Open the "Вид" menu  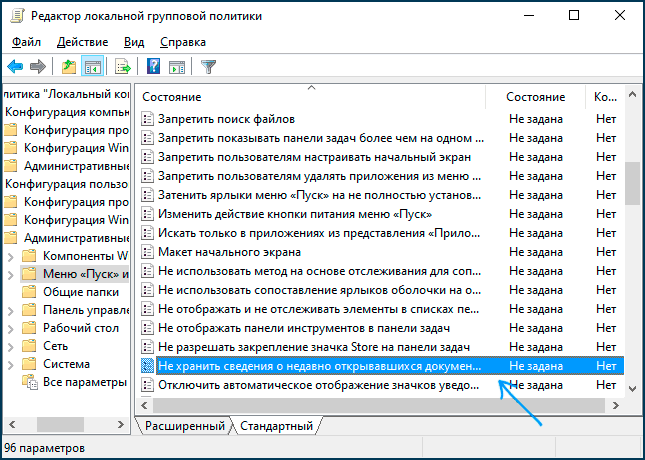[x=134, y=42]
